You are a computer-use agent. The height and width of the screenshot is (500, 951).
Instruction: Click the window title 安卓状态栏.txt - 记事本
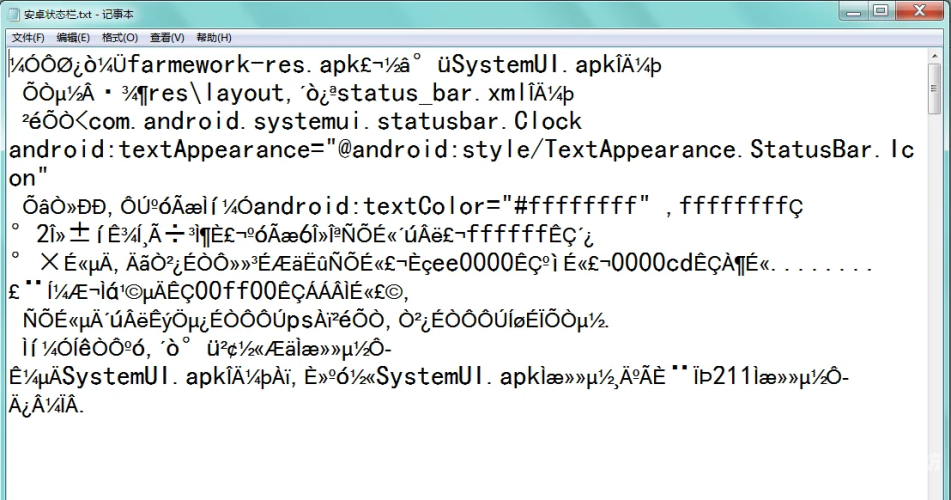click(x=79, y=14)
